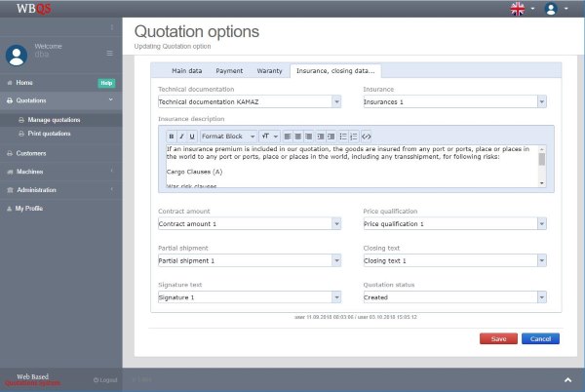Toggle bold formatting in the editor
The height and width of the screenshot is (392, 585).
(x=172, y=136)
